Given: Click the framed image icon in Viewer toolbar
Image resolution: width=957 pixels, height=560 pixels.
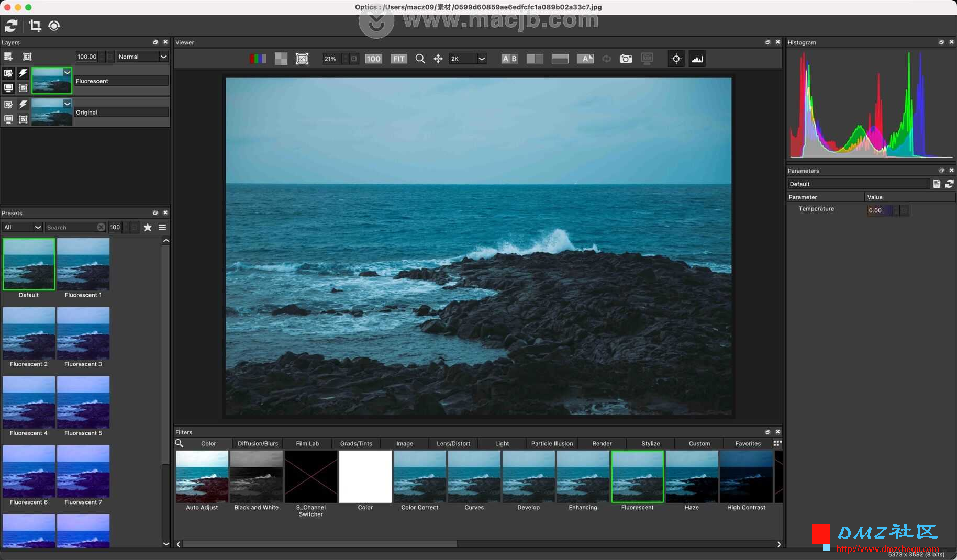Looking at the screenshot, I should point(302,59).
